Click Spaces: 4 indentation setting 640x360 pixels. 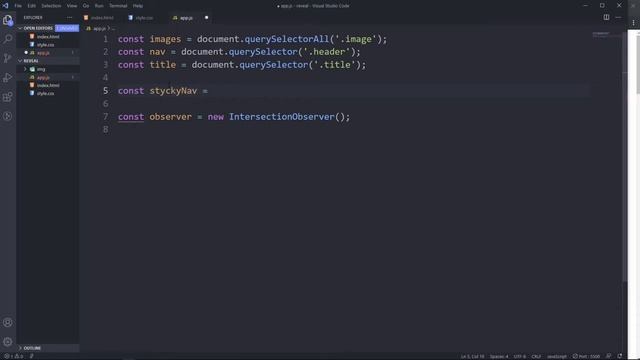pos(499,356)
